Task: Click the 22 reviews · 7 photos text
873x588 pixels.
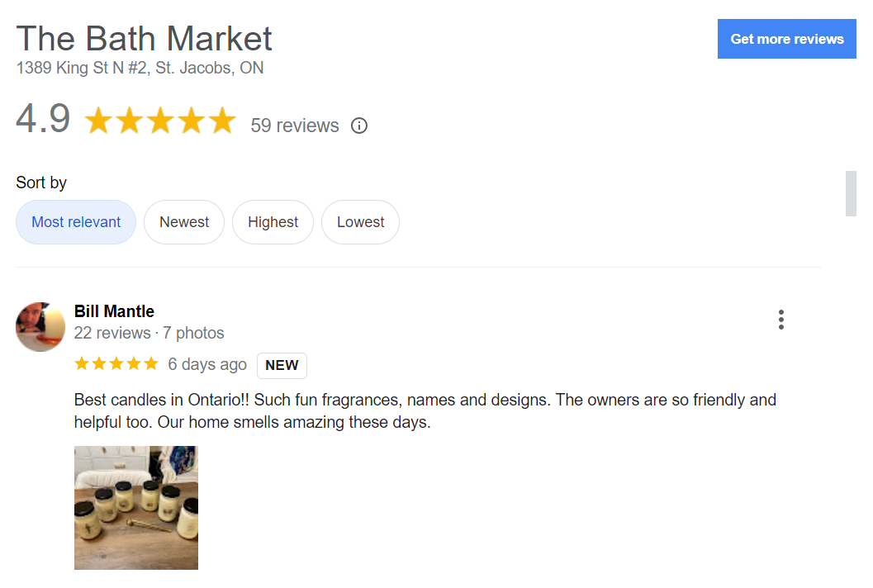Action: [149, 333]
